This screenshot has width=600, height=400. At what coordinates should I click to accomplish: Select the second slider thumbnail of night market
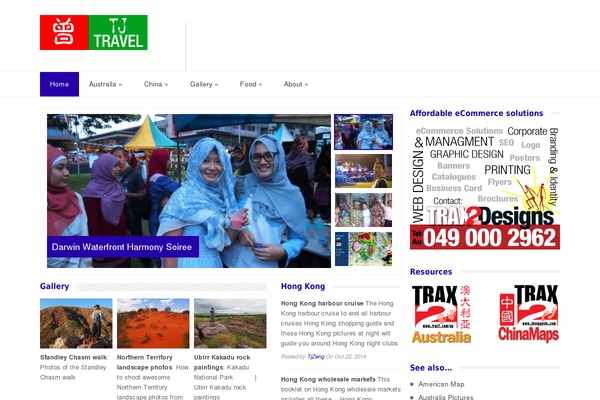364,171
